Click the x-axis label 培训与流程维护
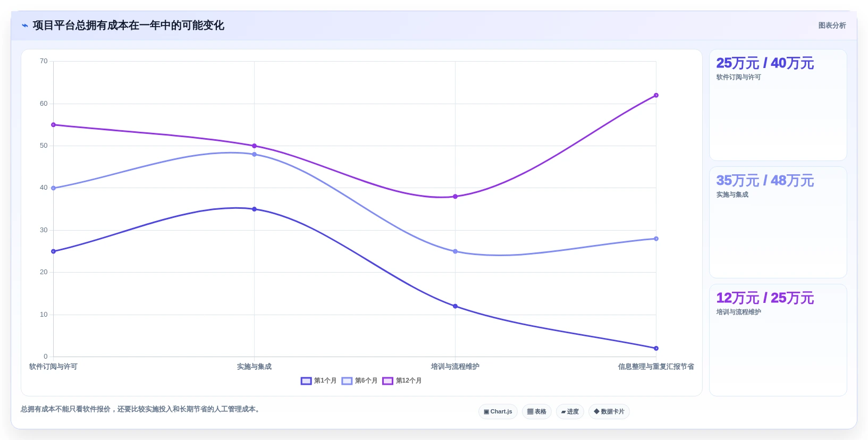Image resolution: width=868 pixels, height=440 pixels. [455, 367]
